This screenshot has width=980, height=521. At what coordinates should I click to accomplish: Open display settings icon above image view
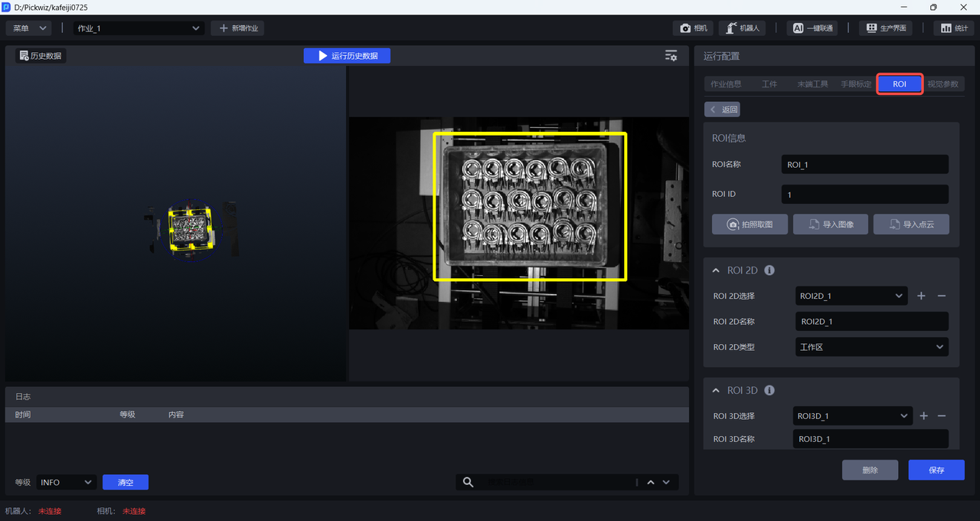(671, 56)
